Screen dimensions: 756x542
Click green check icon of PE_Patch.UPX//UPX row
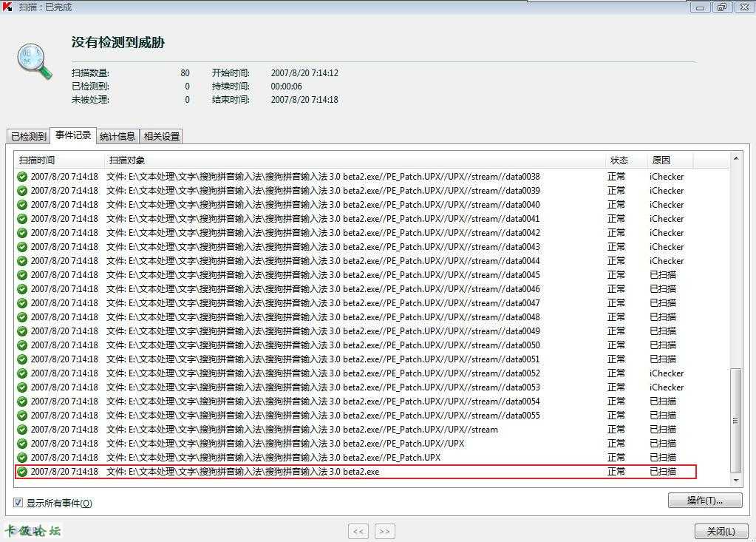point(22,444)
